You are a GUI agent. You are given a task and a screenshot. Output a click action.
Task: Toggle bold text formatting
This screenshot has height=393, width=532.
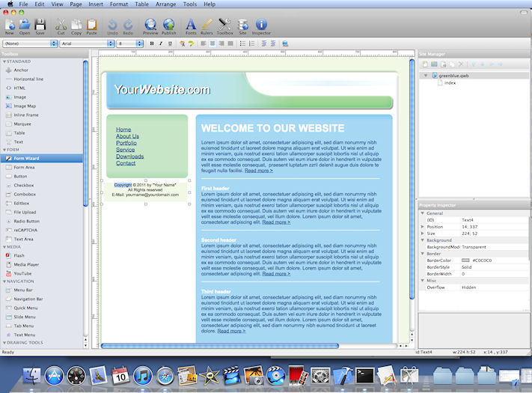point(151,44)
